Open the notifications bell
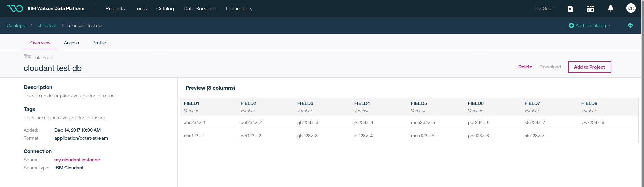This screenshot has height=187, width=644. click(x=610, y=8)
